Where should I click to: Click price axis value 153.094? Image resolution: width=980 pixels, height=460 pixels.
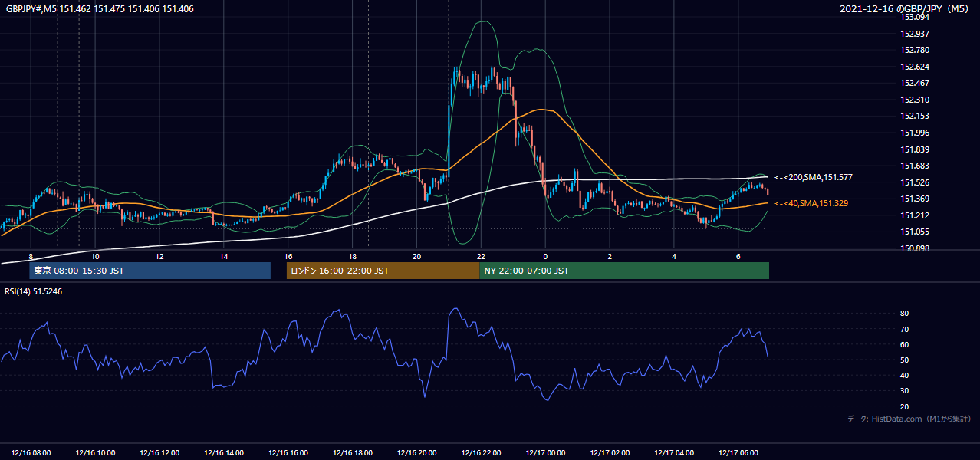pyautogui.click(x=915, y=17)
